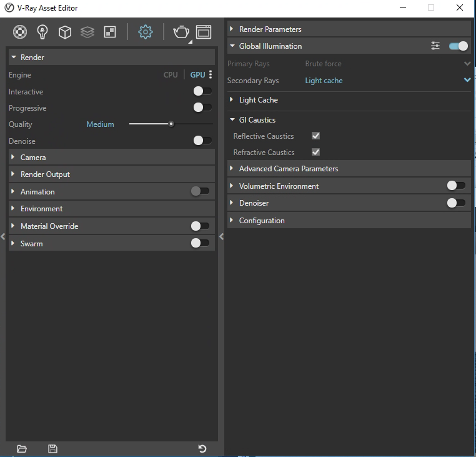The width and height of the screenshot is (476, 457).
Task: Close the V-Ray Asset Editor window
Action: point(460,8)
